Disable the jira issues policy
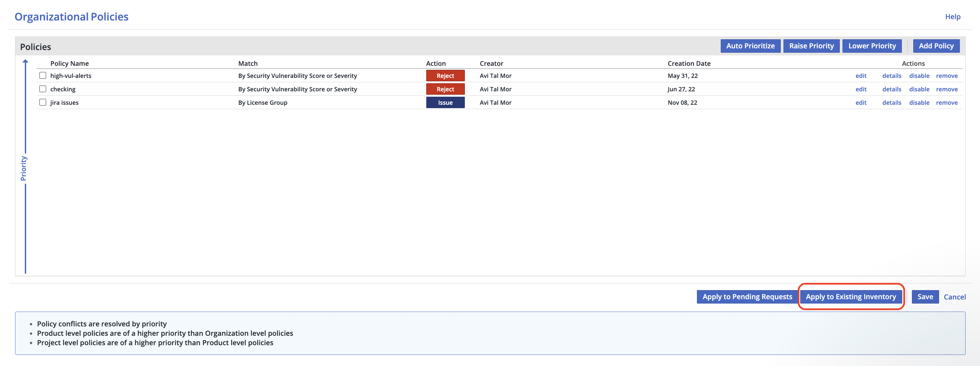 coord(919,102)
